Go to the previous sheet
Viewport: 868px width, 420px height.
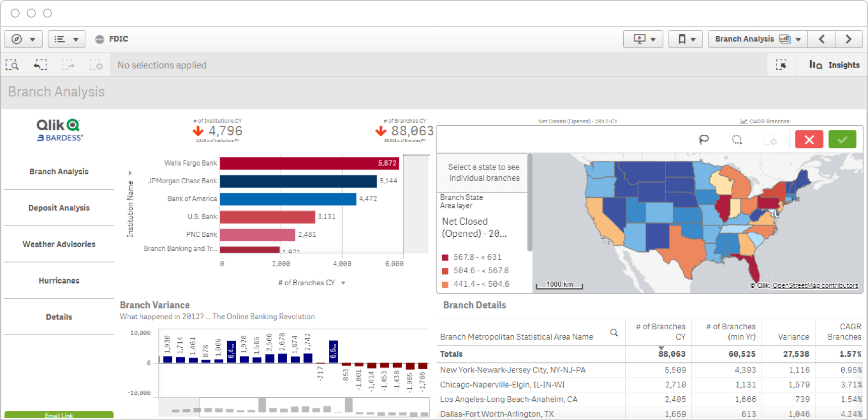[x=822, y=39]
